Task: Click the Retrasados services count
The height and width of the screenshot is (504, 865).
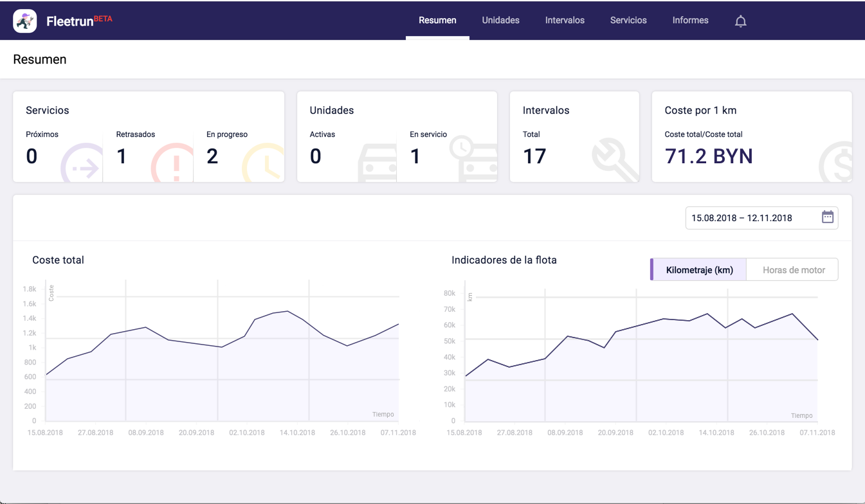Action: pyautogui.click(x=122, y=156)
